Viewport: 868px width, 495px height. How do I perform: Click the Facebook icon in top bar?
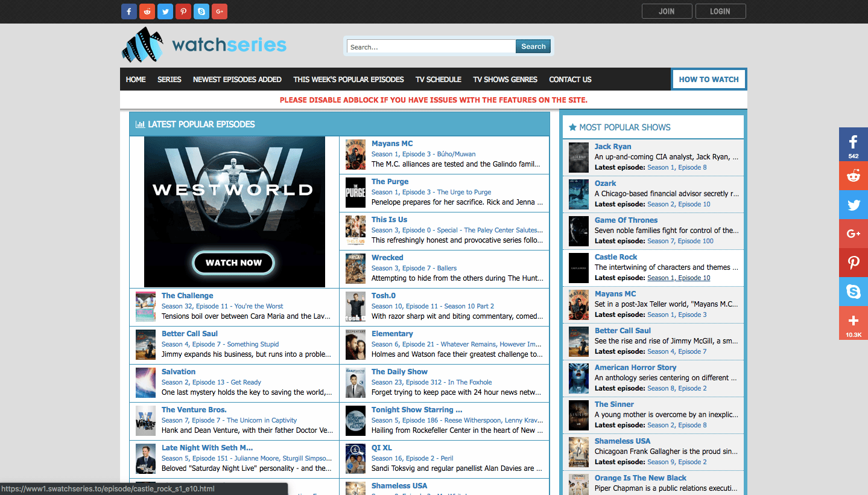point(129,11)
